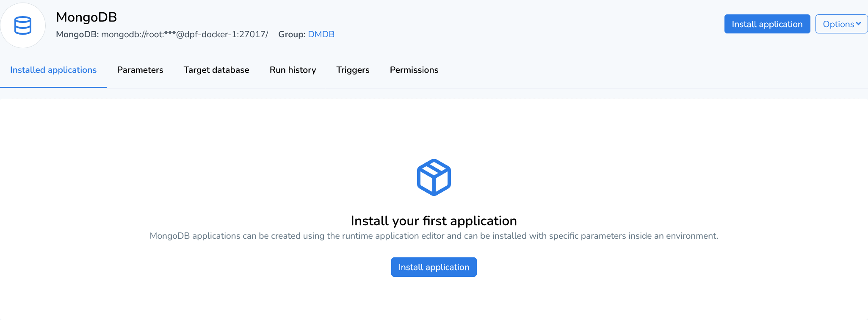Open the DMDB group link
The width and height of the screenshot is (868, 320).
click(x=321, y=34)
